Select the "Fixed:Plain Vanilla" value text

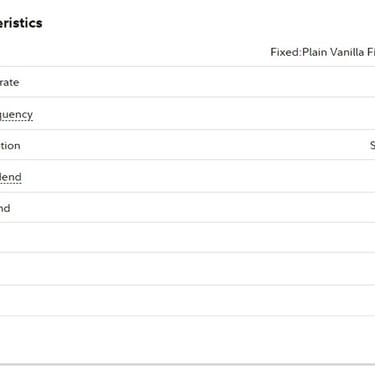pyautogui.click(x=317, y=52)
